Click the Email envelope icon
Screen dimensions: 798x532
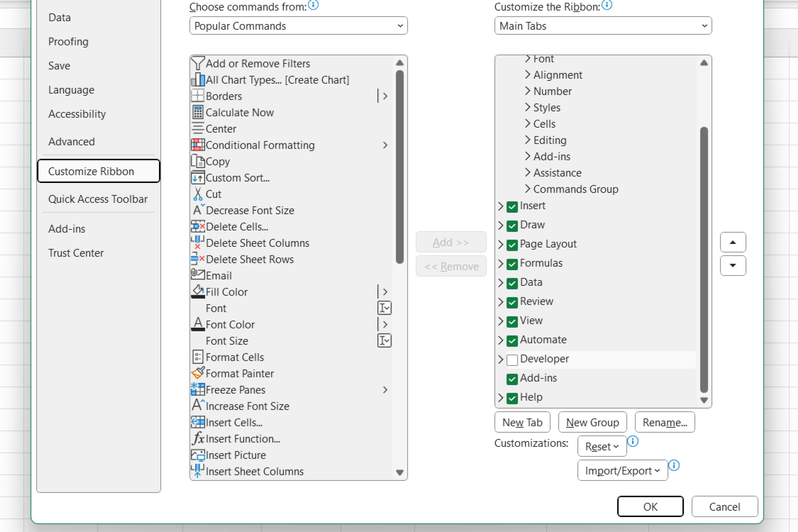[x=197, y=275]
